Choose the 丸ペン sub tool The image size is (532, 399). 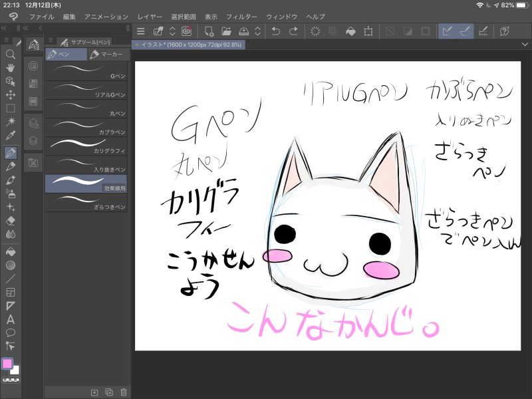pyautogui.click(x=86, y=109)
